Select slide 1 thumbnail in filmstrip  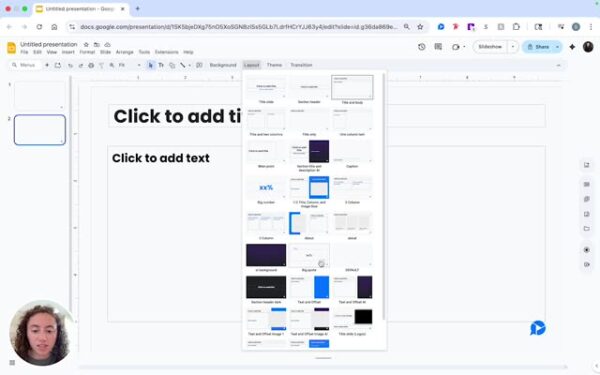(x=40, y=96)
